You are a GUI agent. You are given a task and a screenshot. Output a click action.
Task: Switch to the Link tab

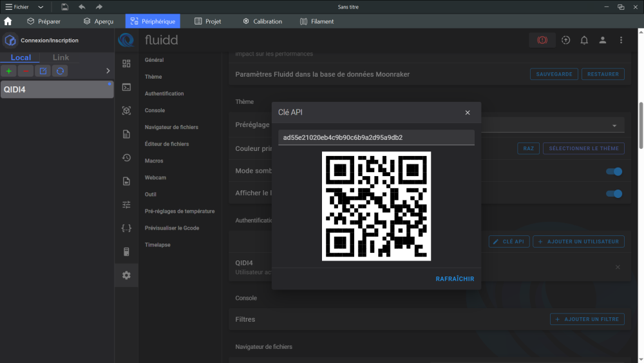(61, 57)
